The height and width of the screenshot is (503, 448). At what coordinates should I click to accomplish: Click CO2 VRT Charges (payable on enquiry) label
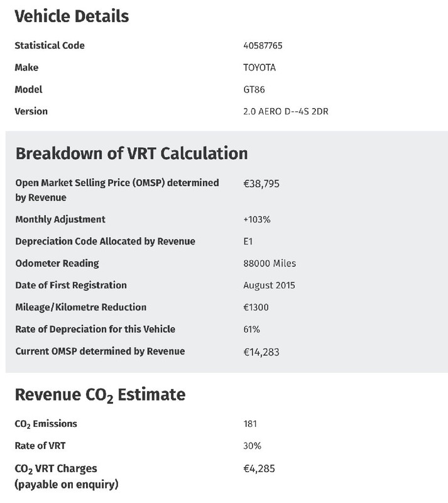67,477
